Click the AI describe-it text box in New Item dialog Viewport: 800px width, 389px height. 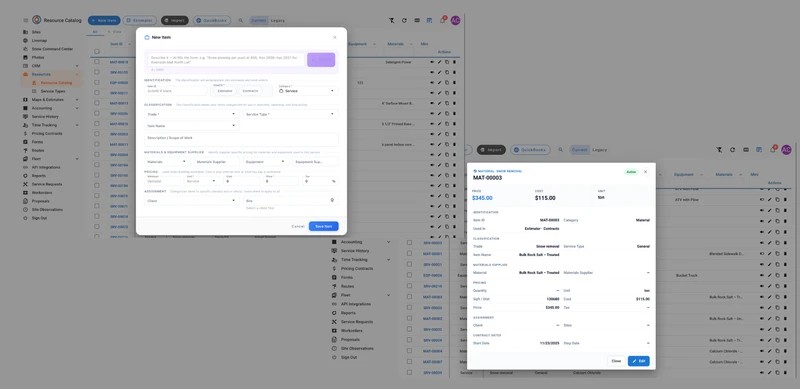coord(226,60)
